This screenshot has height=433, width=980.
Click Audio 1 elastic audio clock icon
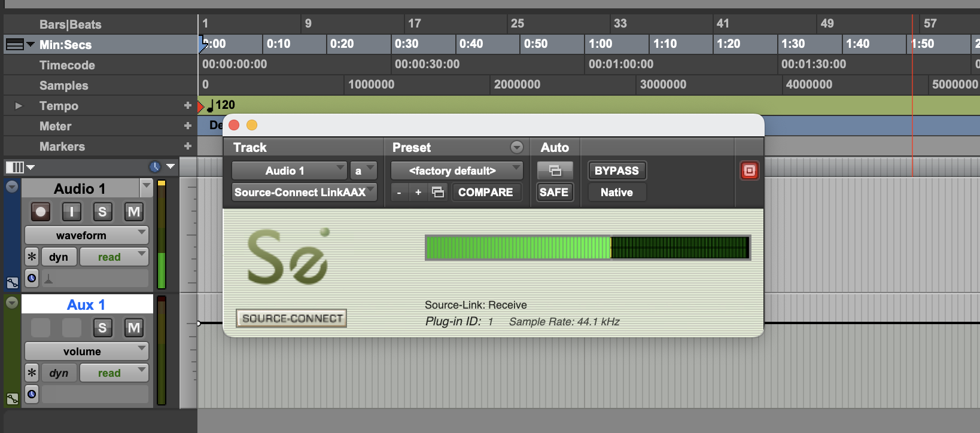tap(32, 278)
